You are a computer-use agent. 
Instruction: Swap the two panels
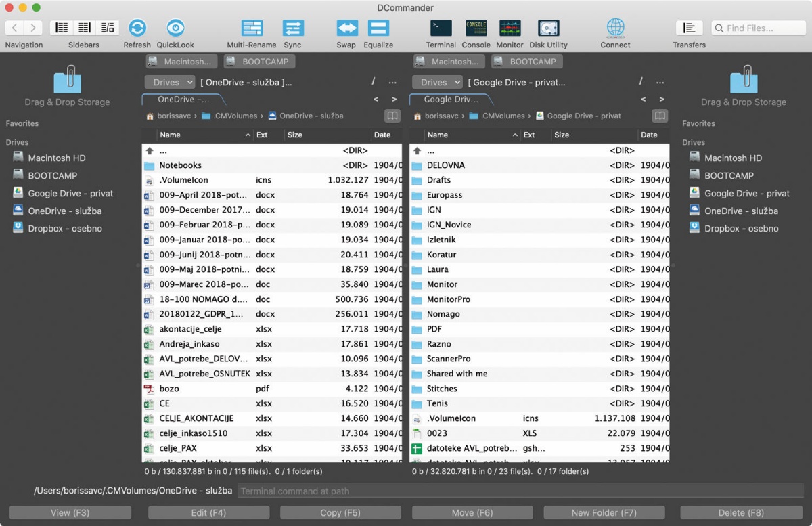[347, 28]
